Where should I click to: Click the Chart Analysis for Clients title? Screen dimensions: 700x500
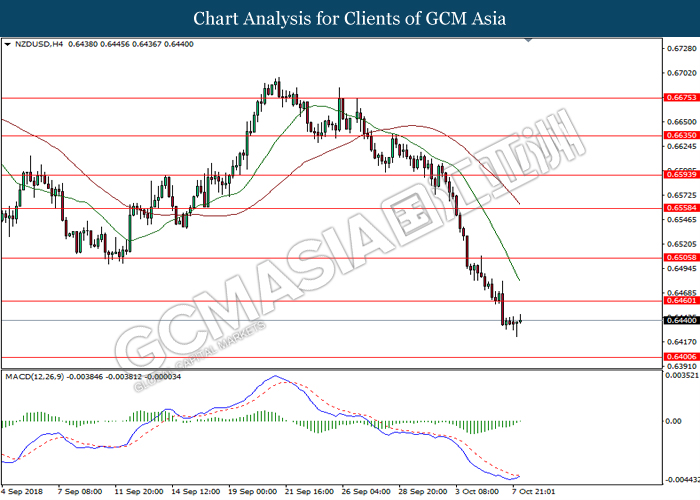tap(350, 18)
